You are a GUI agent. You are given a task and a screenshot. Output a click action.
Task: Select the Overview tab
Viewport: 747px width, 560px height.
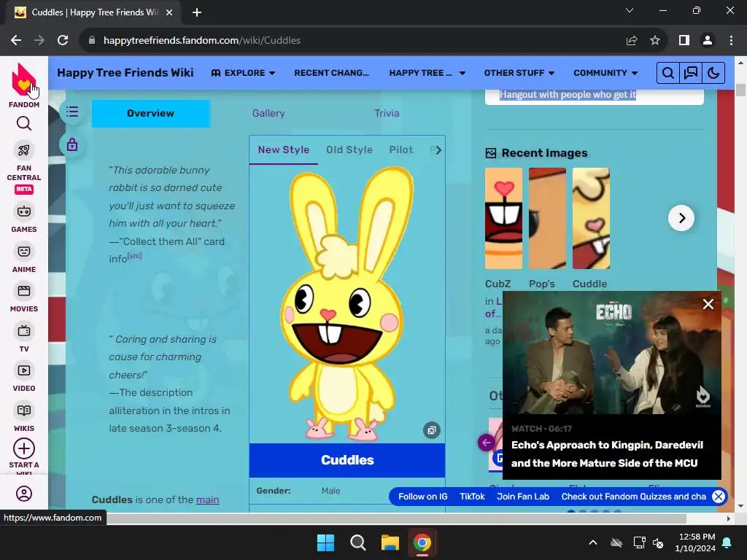tap(150, 113)
